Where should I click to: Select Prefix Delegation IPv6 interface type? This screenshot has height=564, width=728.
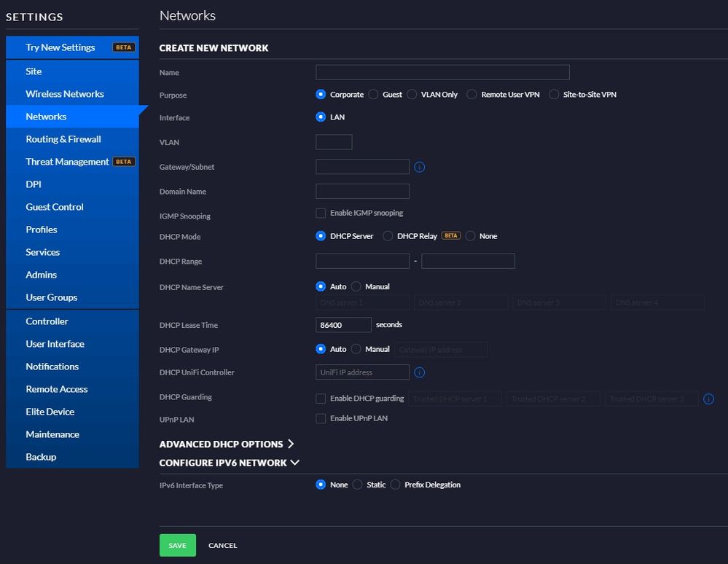pos(396,485)
